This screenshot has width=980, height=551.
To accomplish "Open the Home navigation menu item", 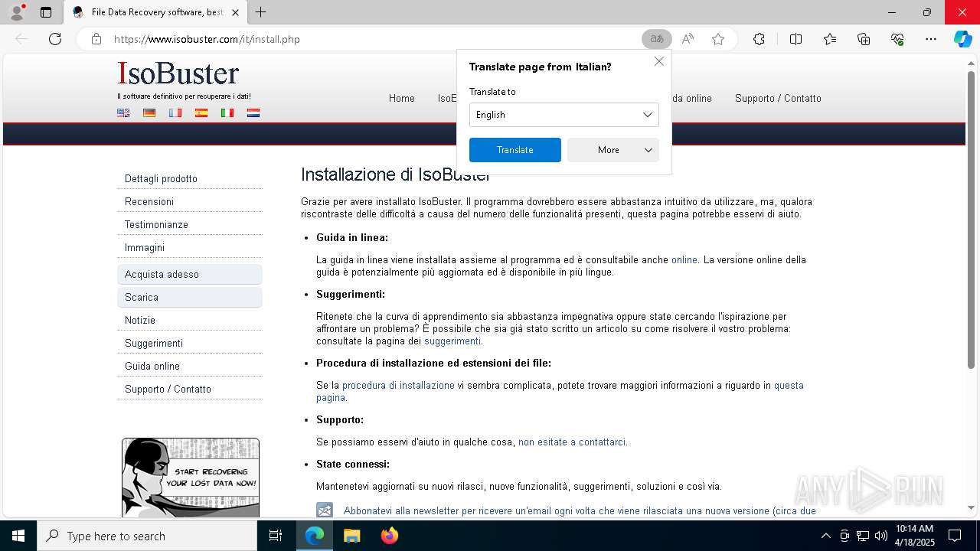I will pos(402,98).
